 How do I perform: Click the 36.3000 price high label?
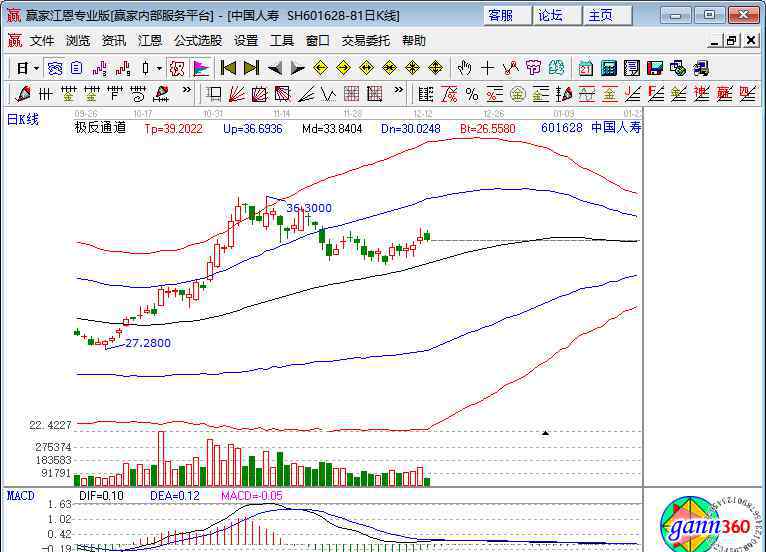pyautogui.click(x=309, y=208)
